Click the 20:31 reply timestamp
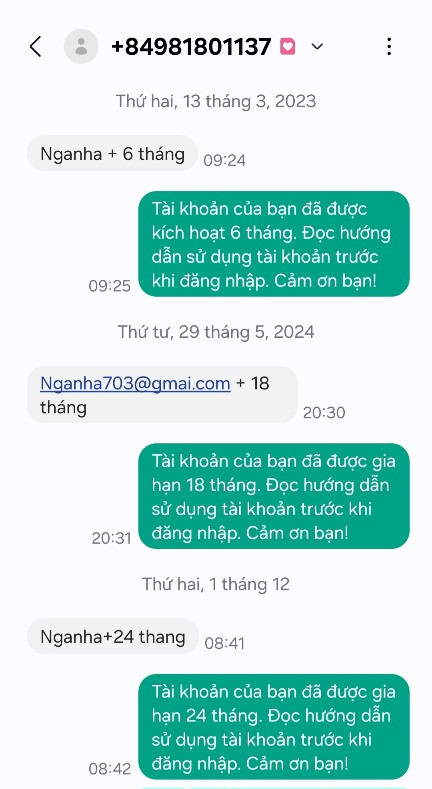 pyautogui.click(x=111, y=538)
